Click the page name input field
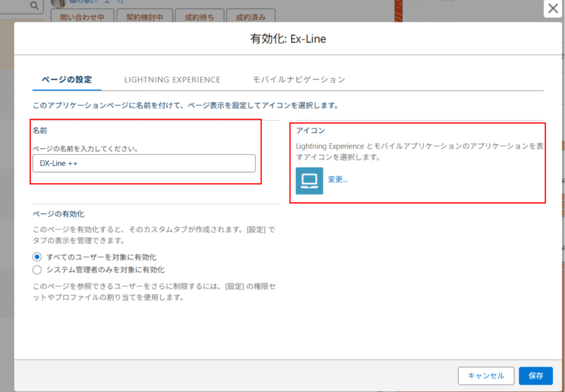Image resolution: width=565 pixels, height=392 pixels. [x=143, y=163]
